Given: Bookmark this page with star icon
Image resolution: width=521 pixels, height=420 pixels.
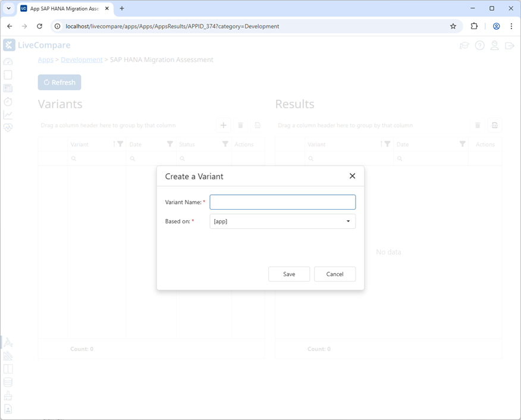Looking at the screenshot, I should (453, 26).
